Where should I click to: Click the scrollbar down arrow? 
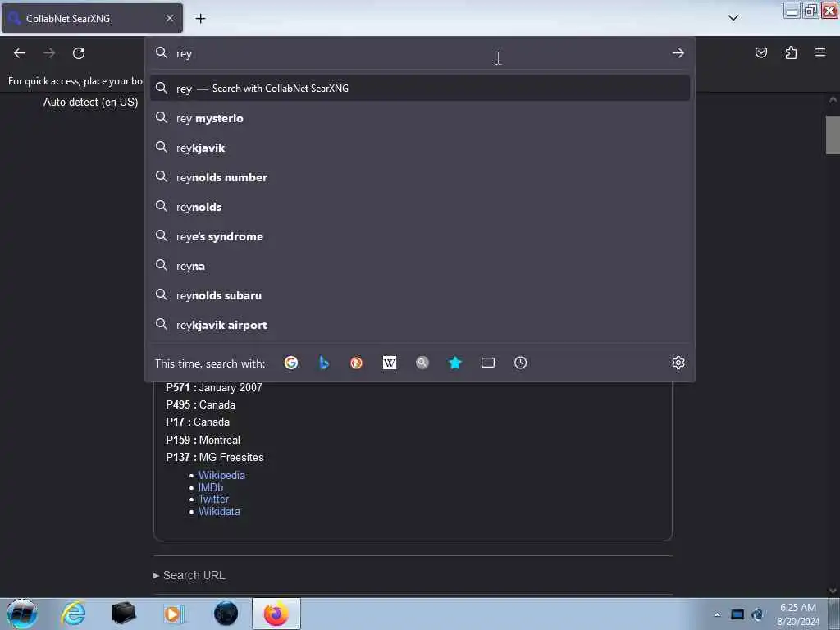tap(833, 591)
